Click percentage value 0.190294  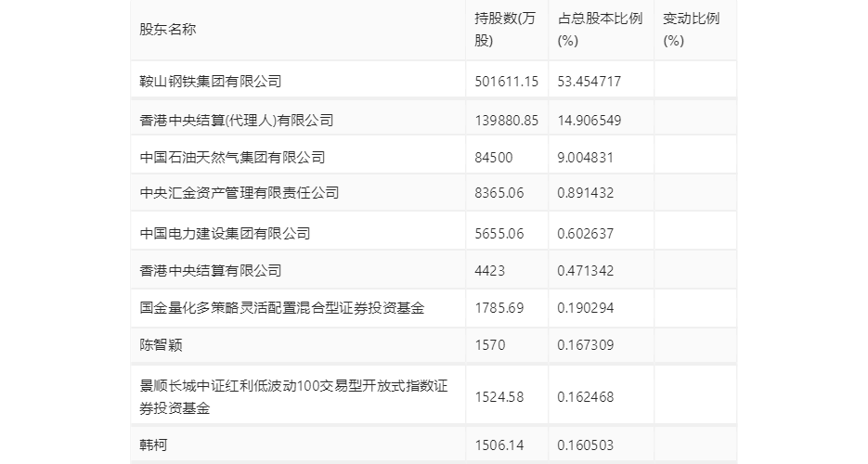pyautogui.click(x=586, y=307)
